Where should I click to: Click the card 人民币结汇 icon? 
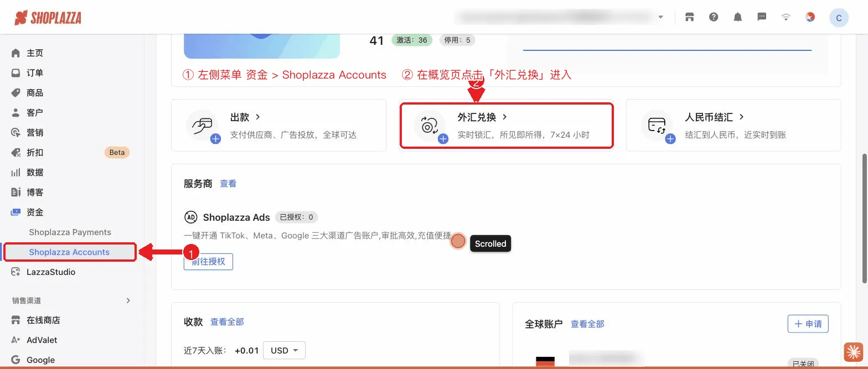pyautogui.click(x=657, y=126)
